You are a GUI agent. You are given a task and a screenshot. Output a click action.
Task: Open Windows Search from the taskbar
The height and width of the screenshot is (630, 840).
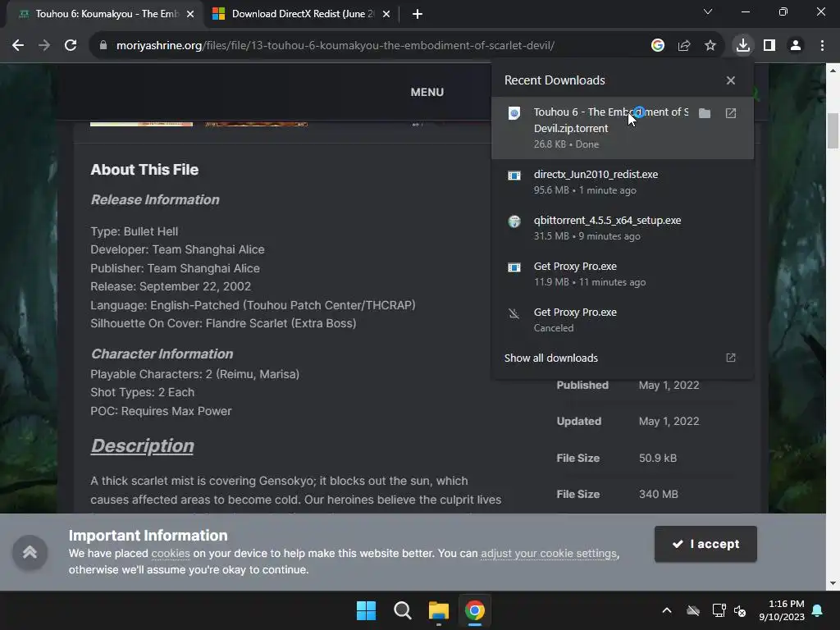click(x=402, y=610)
